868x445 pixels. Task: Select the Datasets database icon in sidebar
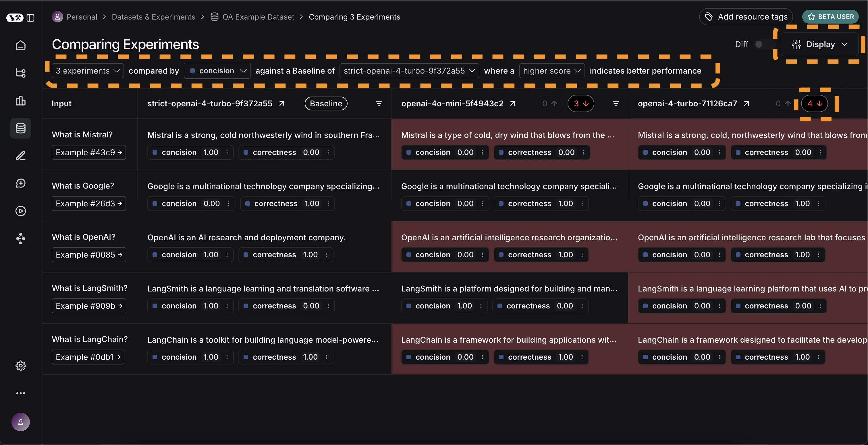(x=21, y=128)
